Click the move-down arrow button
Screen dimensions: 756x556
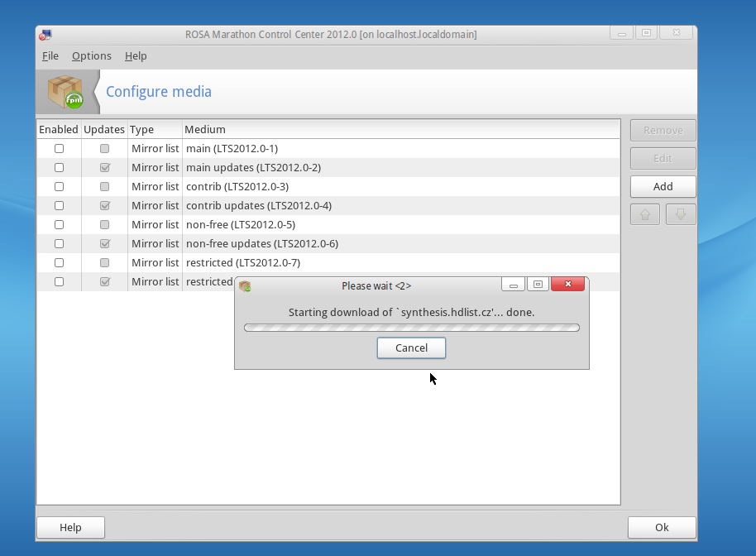(x=680, y=214)
